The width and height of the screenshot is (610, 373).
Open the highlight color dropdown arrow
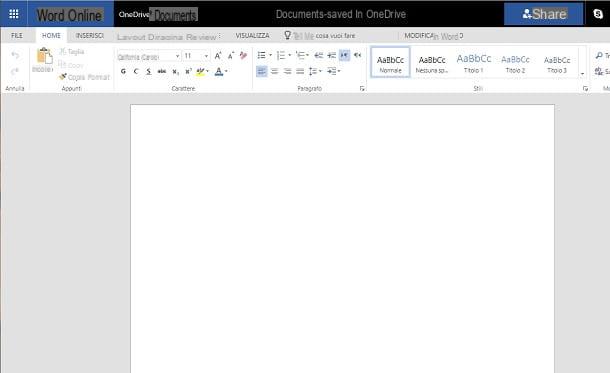pyautogui.click(x=207, y=71)
